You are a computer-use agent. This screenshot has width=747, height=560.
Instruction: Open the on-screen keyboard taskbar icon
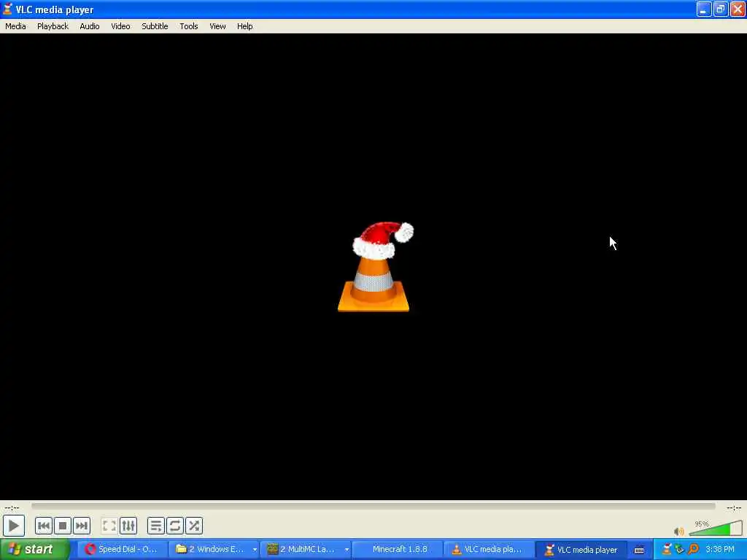pyautogui.click(x=639, y=550)
